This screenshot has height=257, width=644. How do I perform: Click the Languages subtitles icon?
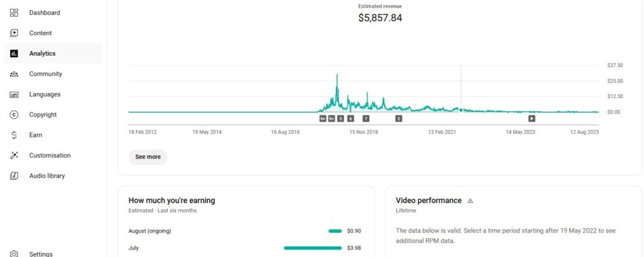pyautogui.click(x=14, y=94)
